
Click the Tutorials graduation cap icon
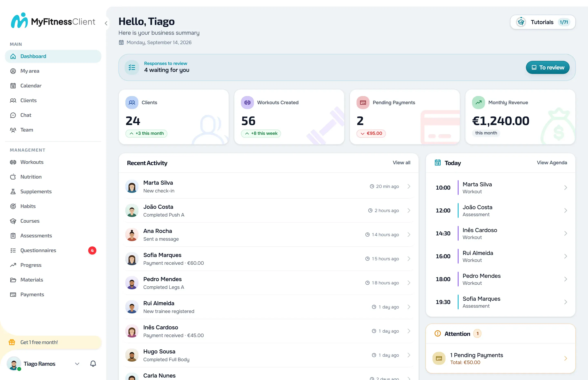pyautogui.click(x=521, y=22)
